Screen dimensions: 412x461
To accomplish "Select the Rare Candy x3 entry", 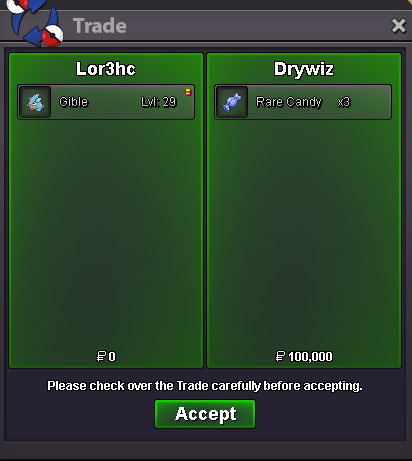I will click(x=303, y=102).
